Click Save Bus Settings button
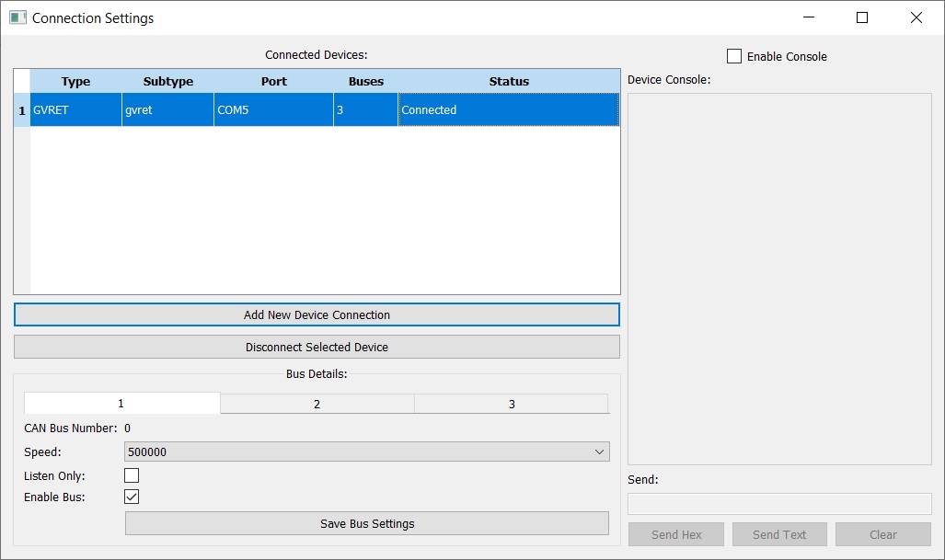The height and width of the screenshot is (560, 945). 366,523
